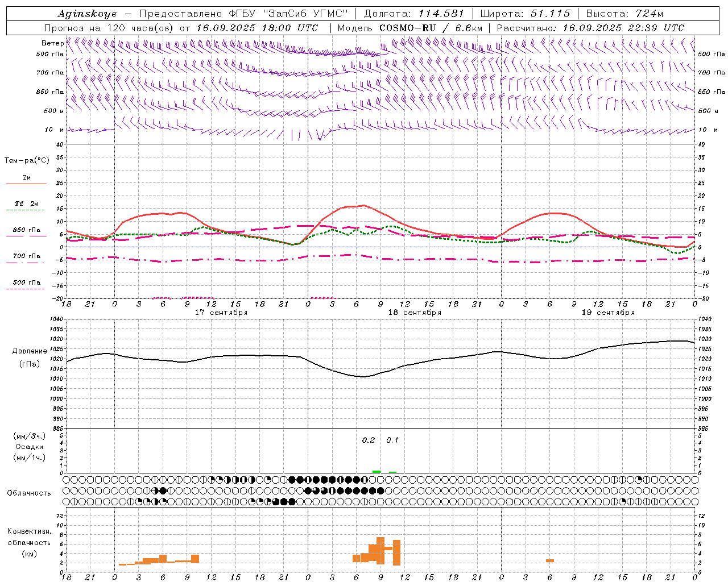Select the calculation time 16.09.2025 22:39 UTC
Screen dimensions: 728x582
(x=623, y=28)
